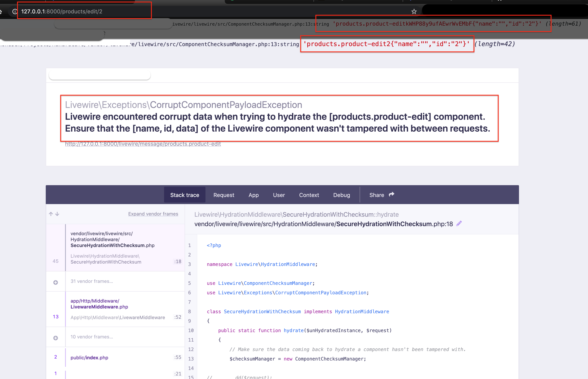Go to next frame with down arrow
The height and width of the screenshot is (379, 588).
57,214
